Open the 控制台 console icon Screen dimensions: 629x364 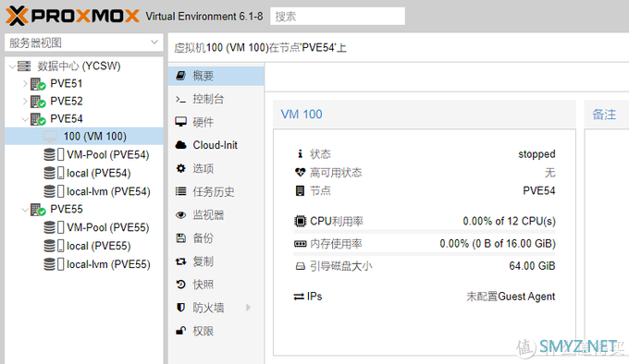(x=181, y=99)
